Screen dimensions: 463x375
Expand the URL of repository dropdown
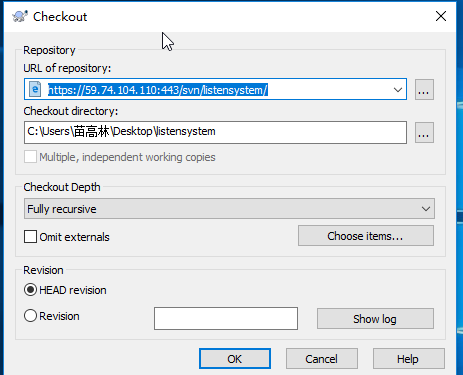[x=397, y=90]
